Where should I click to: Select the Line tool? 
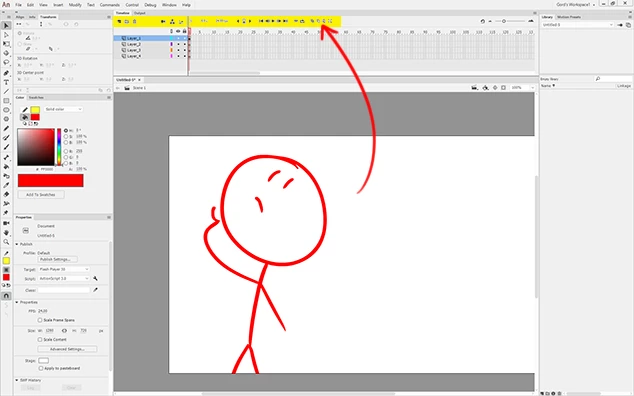point(6,91)
